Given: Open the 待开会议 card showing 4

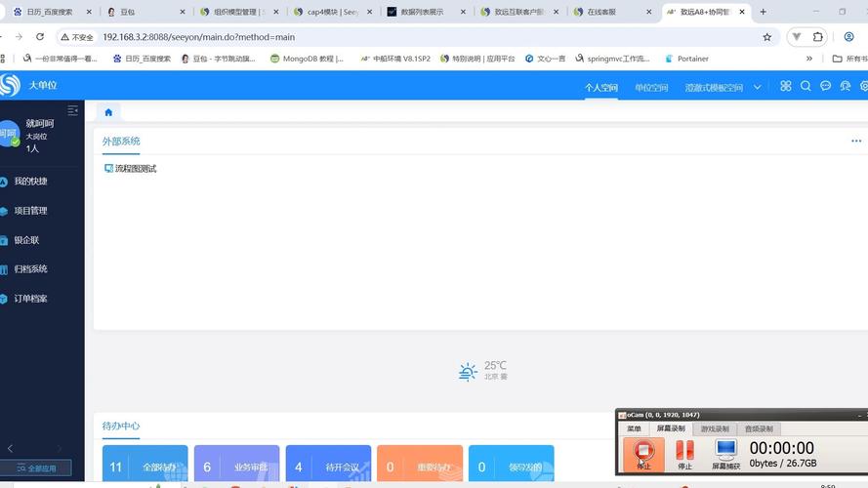Looking at the screenshot, I should [x=328, y=464].
